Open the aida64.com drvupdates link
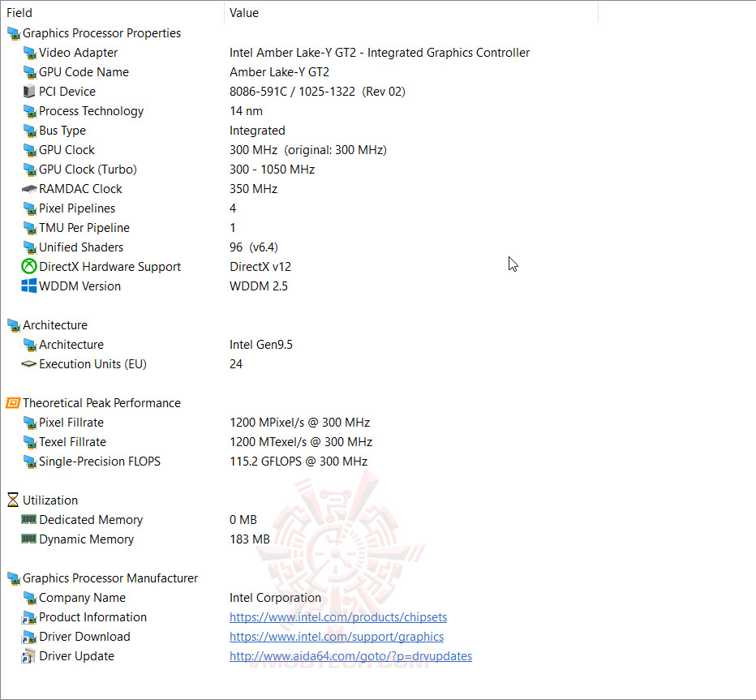Screen dimensions: 756x700 pos(350,656)
